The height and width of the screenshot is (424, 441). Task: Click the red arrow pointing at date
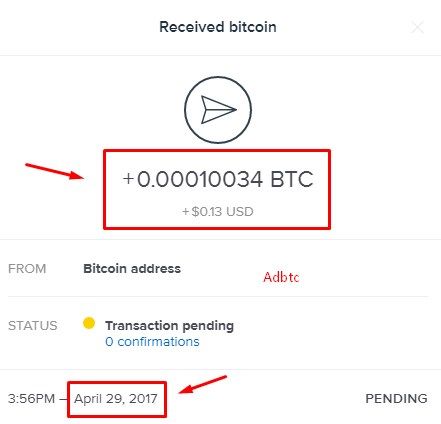pyautogui.click(x=203, y=385)
